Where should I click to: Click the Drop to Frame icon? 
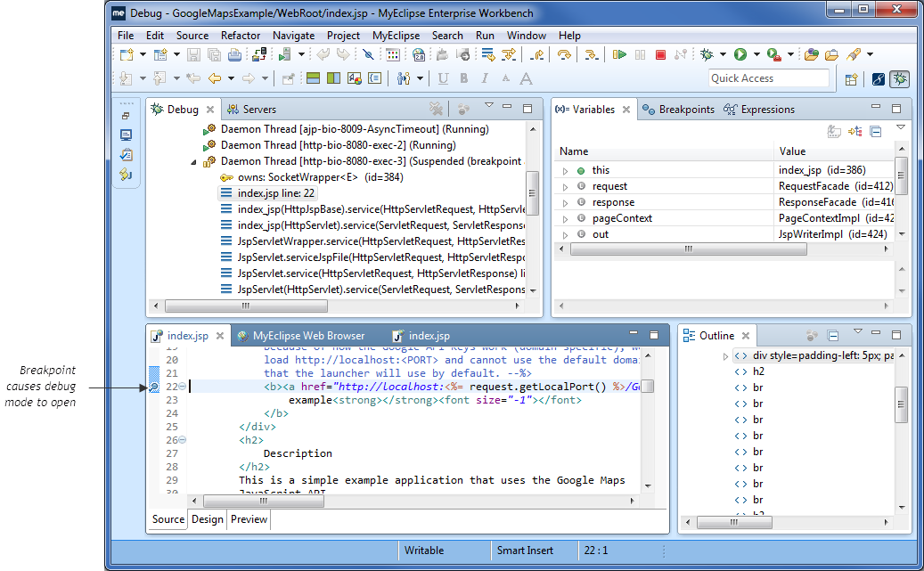click(x=488, y=55)
